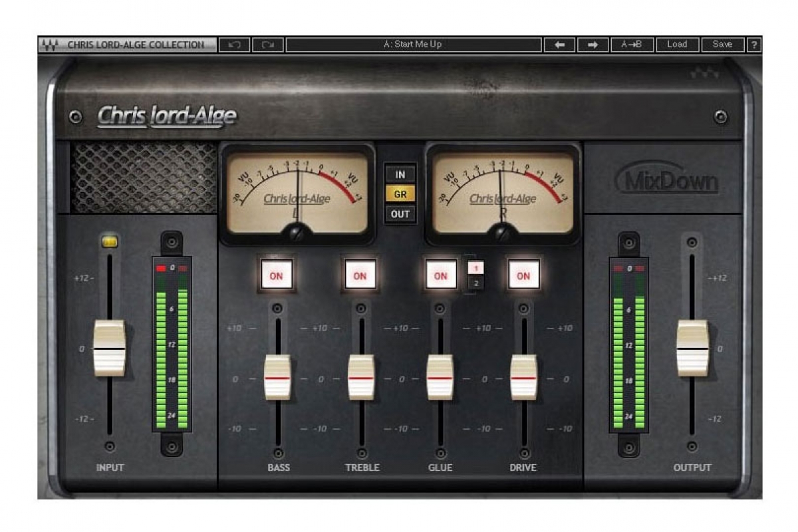Copy setup A to B
This screenshot has width=798, height=532.
pyautogui.click(x=632, y=45)
